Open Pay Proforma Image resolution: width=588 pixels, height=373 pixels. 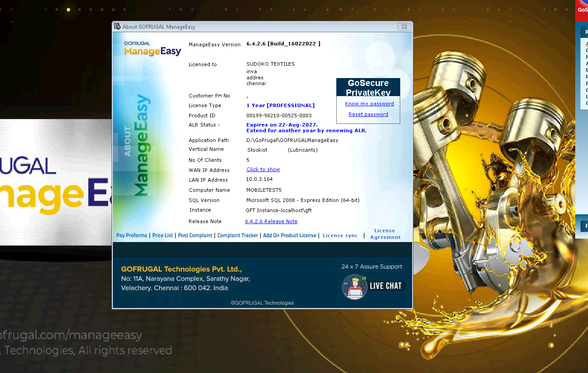pyautogui.click(x=132, y=235)
